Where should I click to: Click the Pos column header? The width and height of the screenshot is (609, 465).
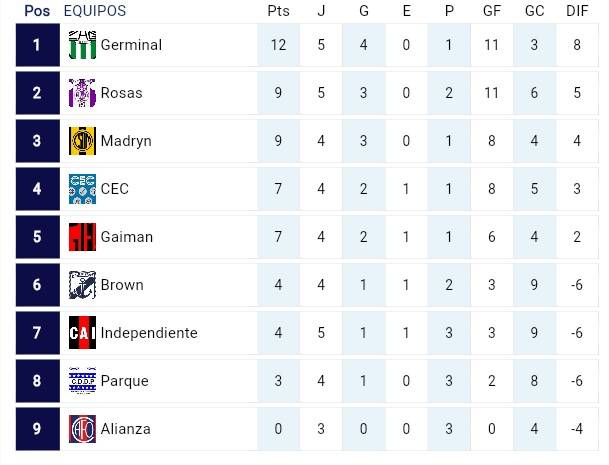(37, 11)
